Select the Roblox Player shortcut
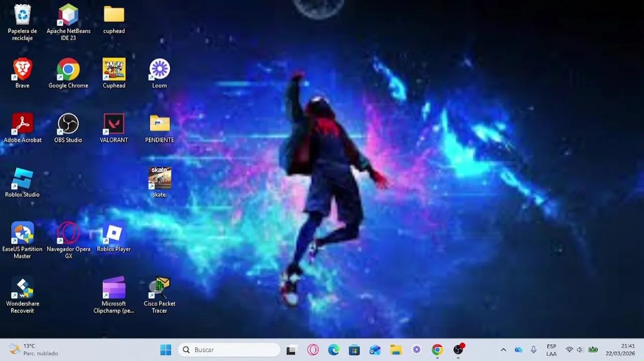 point(114,238)
